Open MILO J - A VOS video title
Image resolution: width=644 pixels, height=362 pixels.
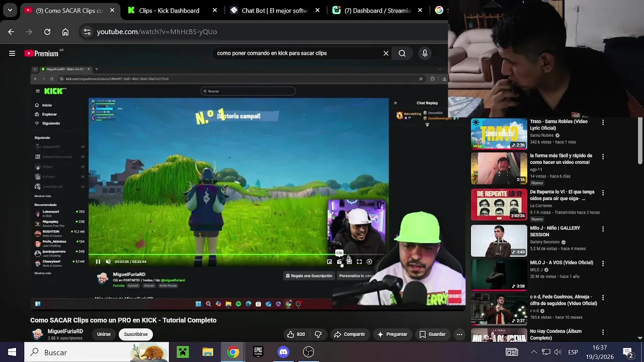(x=561, y=262)
